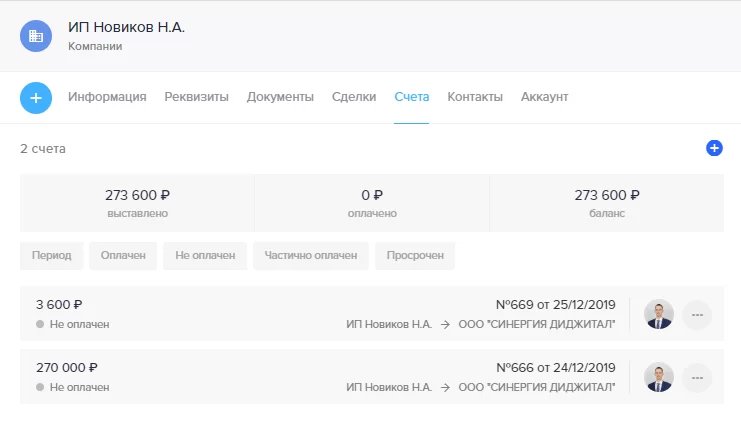Image resolution: width=741 pixels, height=447 pixels.
Task: Go to the Документы tab
Action: point(280,97)
